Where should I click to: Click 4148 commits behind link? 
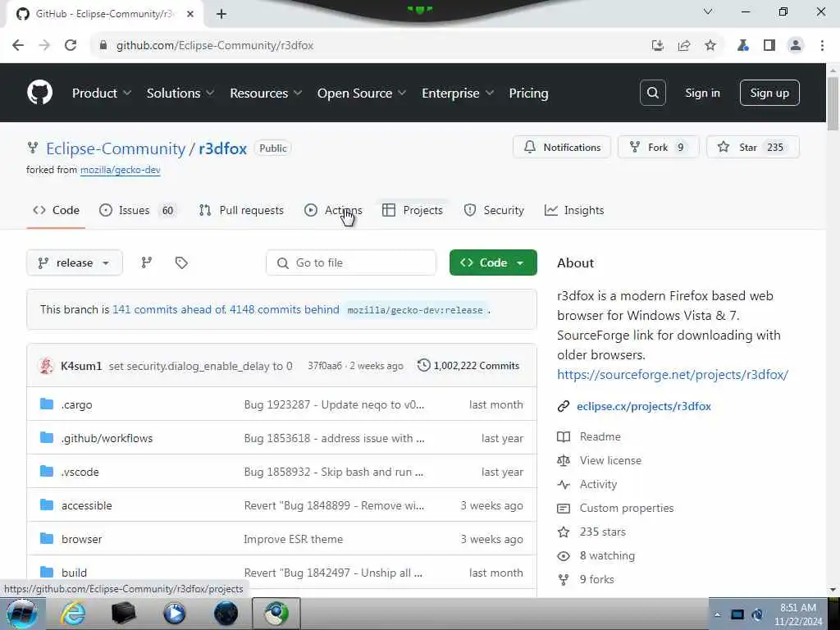click(x=284, y=309)
